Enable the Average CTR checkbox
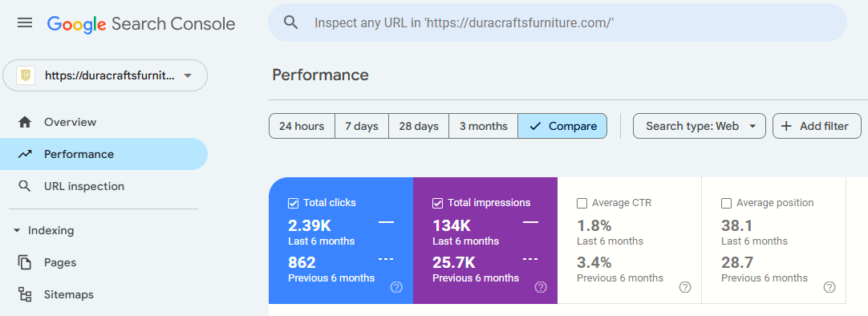Viewport: 868px width, 316px height. (582, 203)
